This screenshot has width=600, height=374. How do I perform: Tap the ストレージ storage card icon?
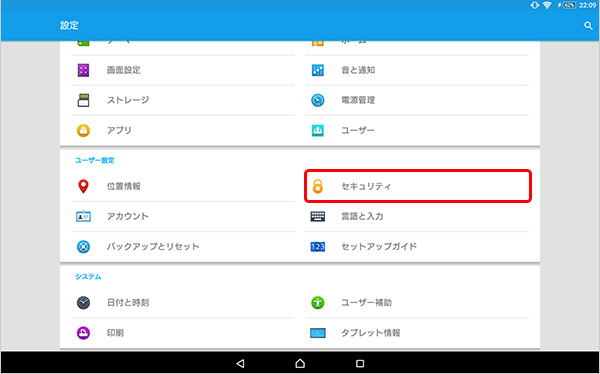[x=83, y=100]
